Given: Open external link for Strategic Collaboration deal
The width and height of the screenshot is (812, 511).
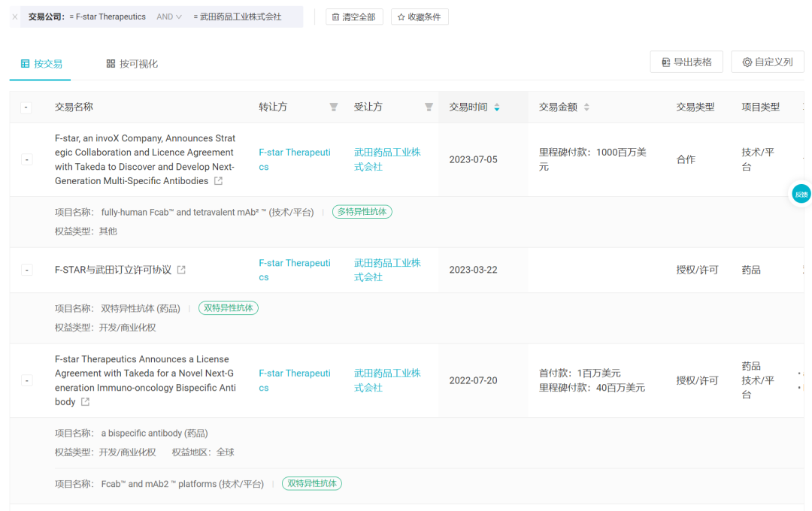Looking at the screenshot, I should coord(219,180).
